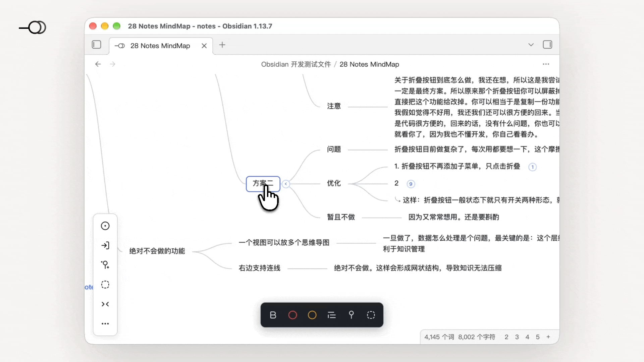Set level 2 in the status bar
This screenshot has width=644, height=362.
tap(506, 337)
